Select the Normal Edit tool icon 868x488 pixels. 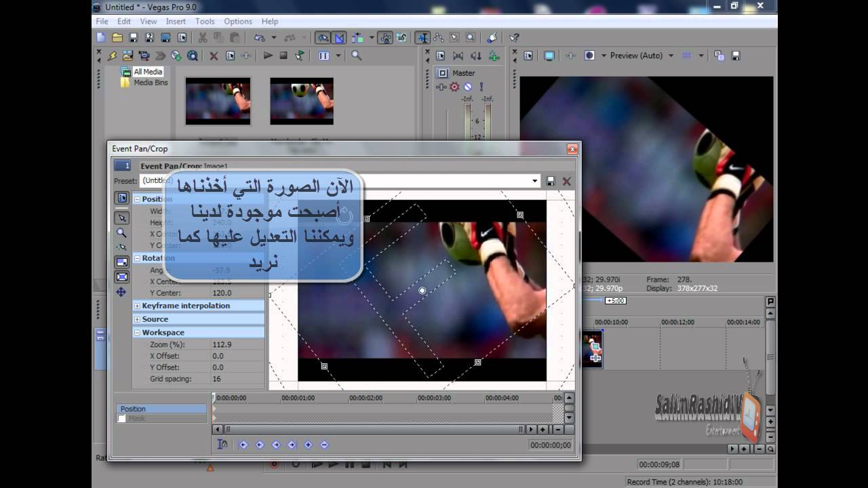tap(422, 38)
